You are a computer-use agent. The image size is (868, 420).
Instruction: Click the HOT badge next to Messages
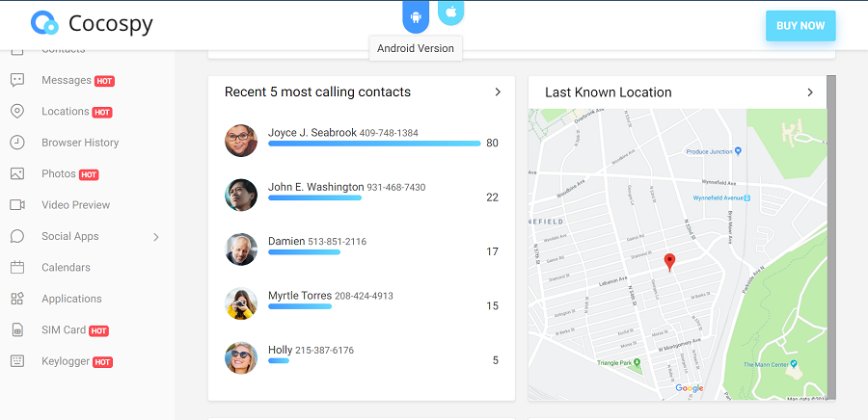[104, 81]
